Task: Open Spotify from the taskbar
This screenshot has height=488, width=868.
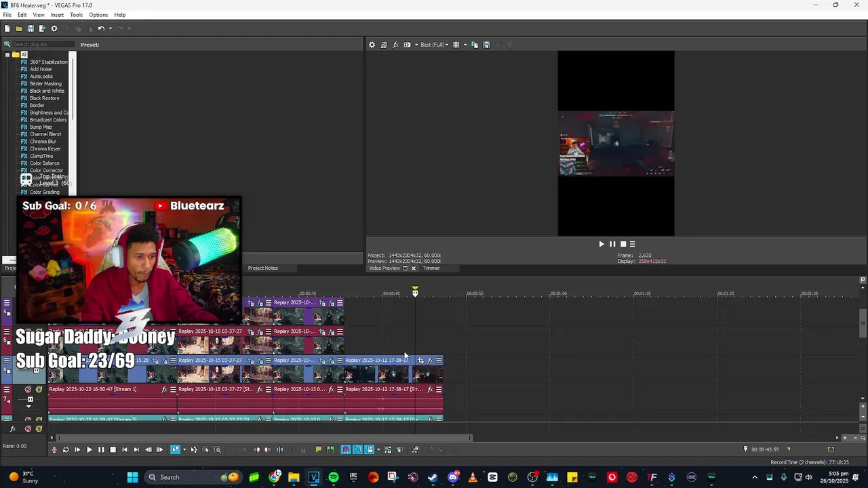Action: [x=334, y=477]
